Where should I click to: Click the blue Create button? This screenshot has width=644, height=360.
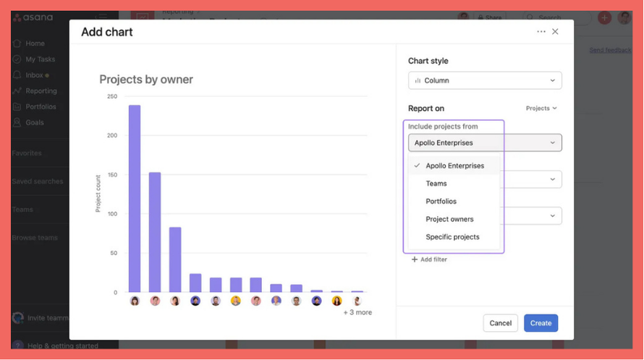pyautogui.click(x=541, y=323)
